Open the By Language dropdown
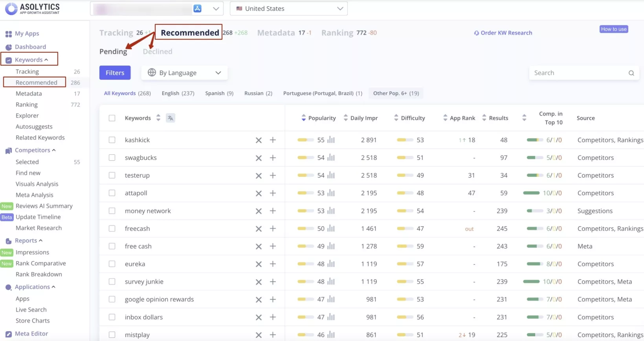644x341 pixels. coord(185,73)
